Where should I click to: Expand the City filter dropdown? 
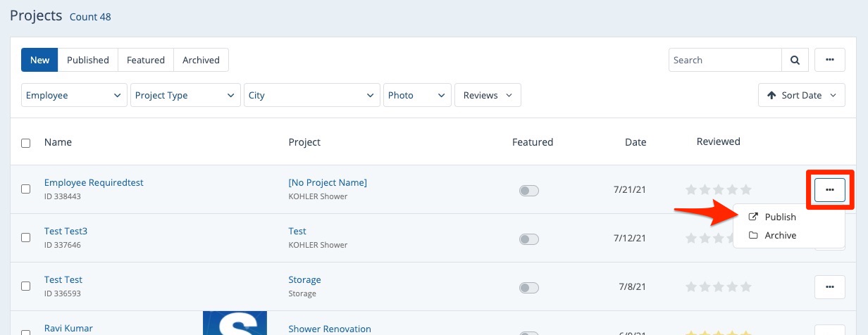(x=312, y=96)
